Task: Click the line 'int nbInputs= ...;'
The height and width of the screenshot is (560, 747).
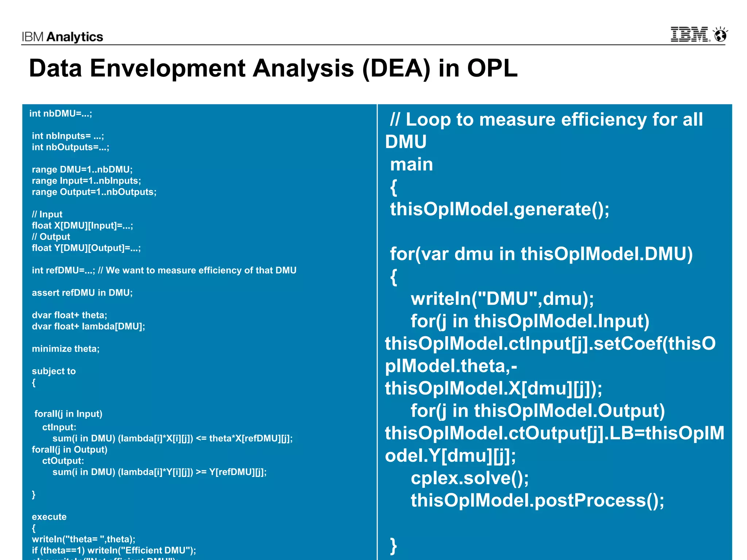Action: coord(68,136)
